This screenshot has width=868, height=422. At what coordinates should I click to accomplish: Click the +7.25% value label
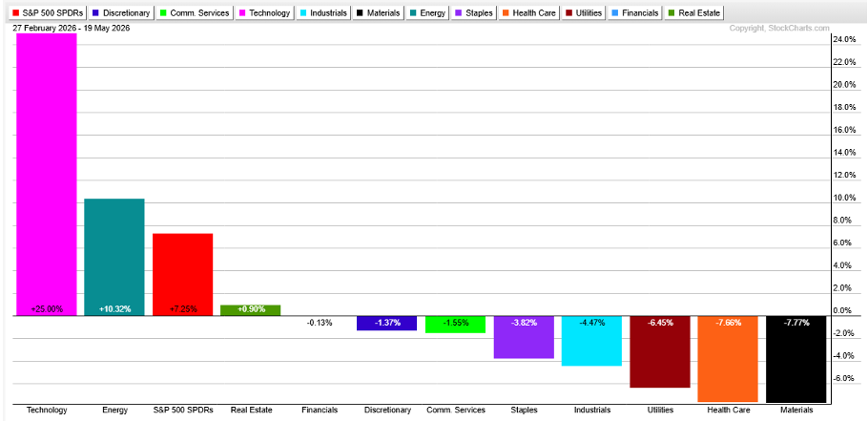(x=183, y=309)
